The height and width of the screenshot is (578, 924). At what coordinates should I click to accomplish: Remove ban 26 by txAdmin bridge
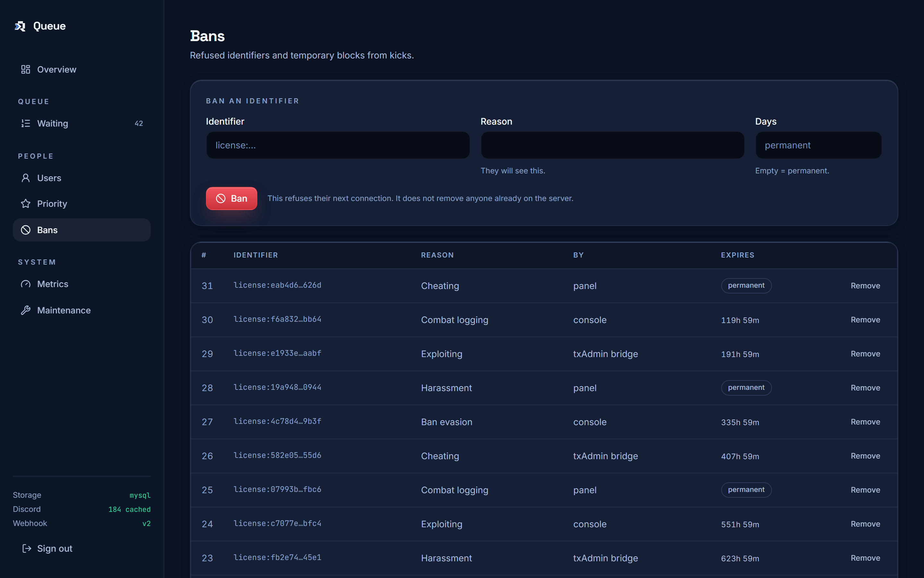point(865,456)
